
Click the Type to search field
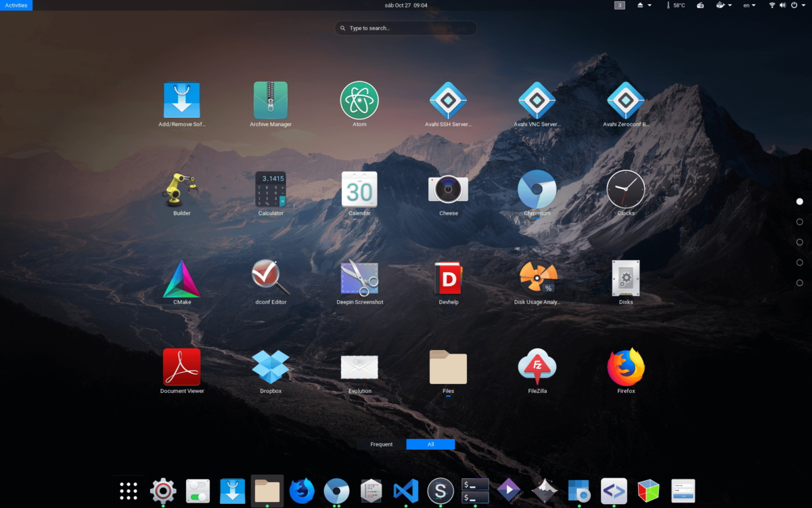pos(405,28)
